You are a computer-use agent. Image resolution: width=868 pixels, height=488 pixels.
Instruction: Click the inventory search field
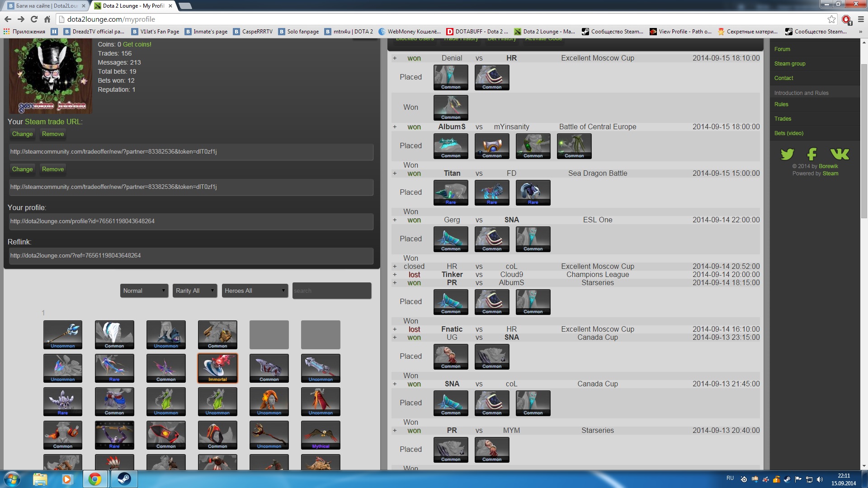(x=332, y=291)
